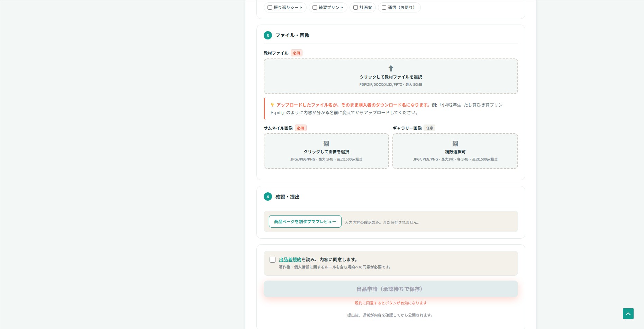Click 出品申請（承認待ちで保存） button

coord(391,289)
